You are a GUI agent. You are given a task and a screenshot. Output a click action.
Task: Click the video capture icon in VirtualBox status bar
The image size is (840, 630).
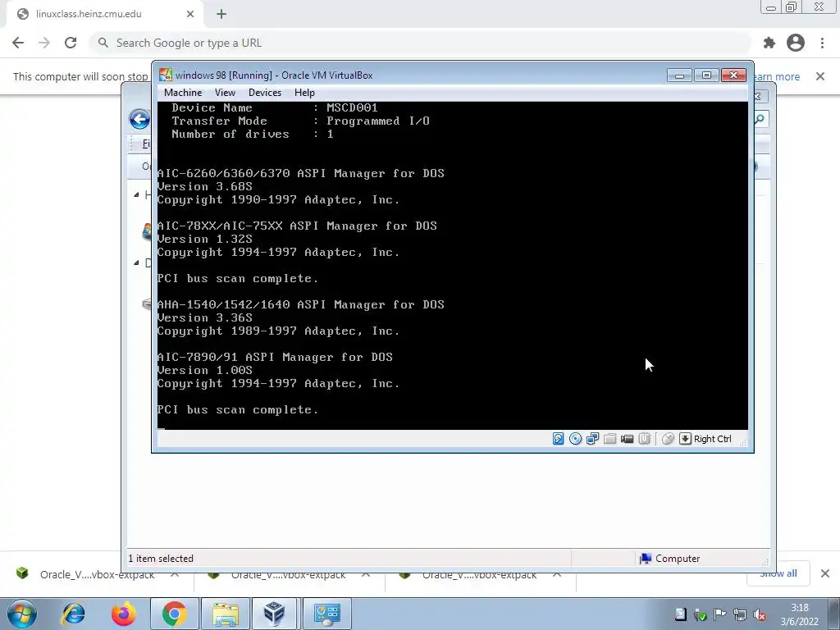pyautogui.click(x=627, y=439)
